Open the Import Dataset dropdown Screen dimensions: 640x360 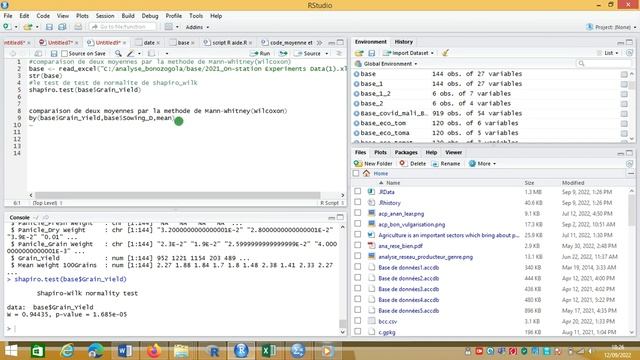[409, 53]
